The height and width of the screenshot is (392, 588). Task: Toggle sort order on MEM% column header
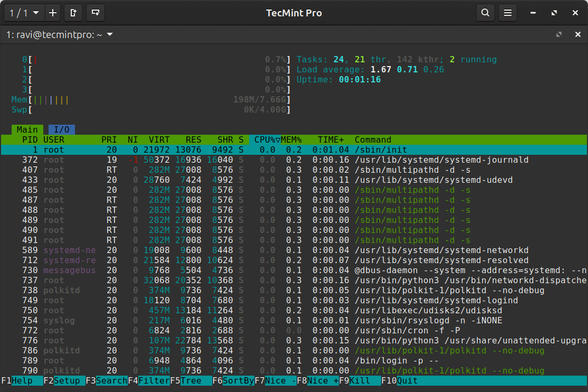(291, 140)
